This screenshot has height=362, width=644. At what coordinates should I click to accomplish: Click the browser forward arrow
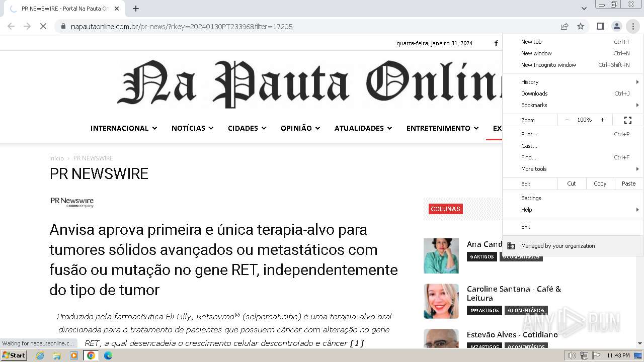click(27, 26)
